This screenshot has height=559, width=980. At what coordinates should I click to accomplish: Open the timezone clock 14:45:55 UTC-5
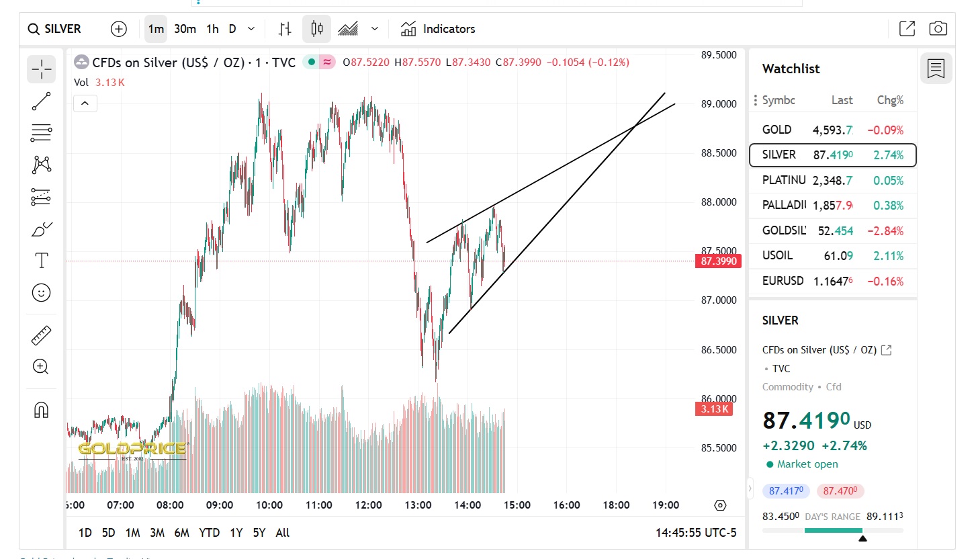(x=696, y=533)
